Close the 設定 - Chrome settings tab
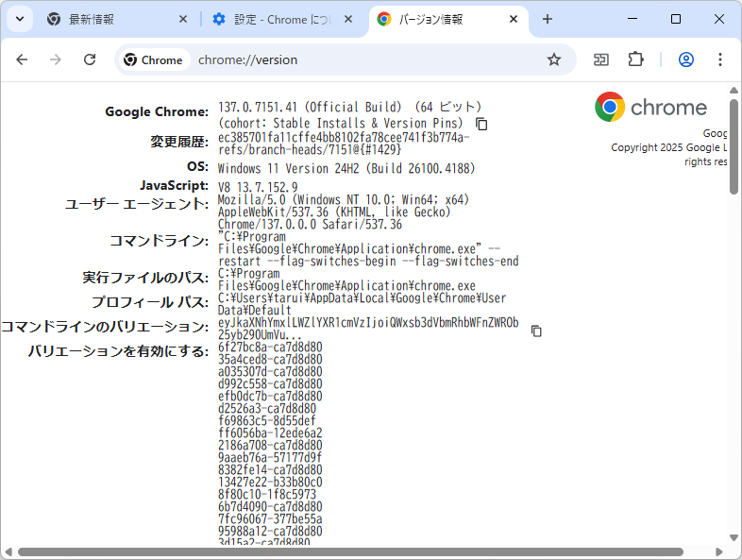 click(348, 20)
